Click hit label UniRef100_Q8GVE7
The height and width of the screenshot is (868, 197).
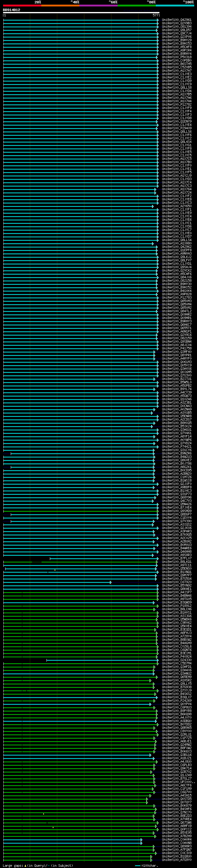point(176,460)
